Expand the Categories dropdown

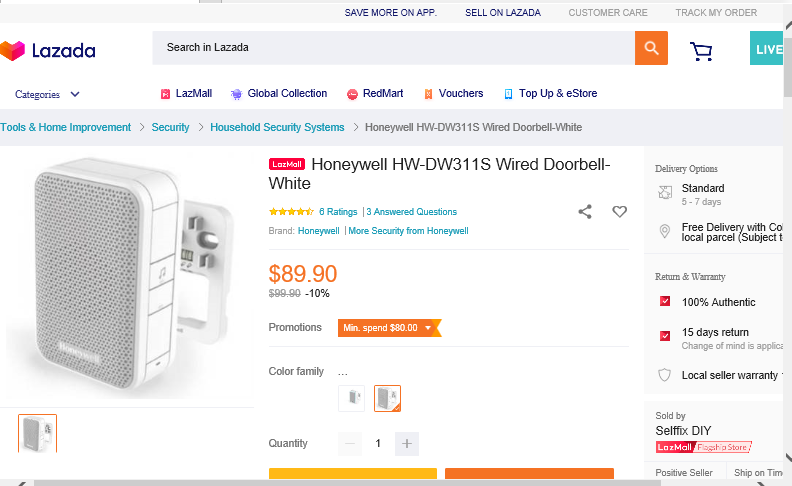[47, 94]
